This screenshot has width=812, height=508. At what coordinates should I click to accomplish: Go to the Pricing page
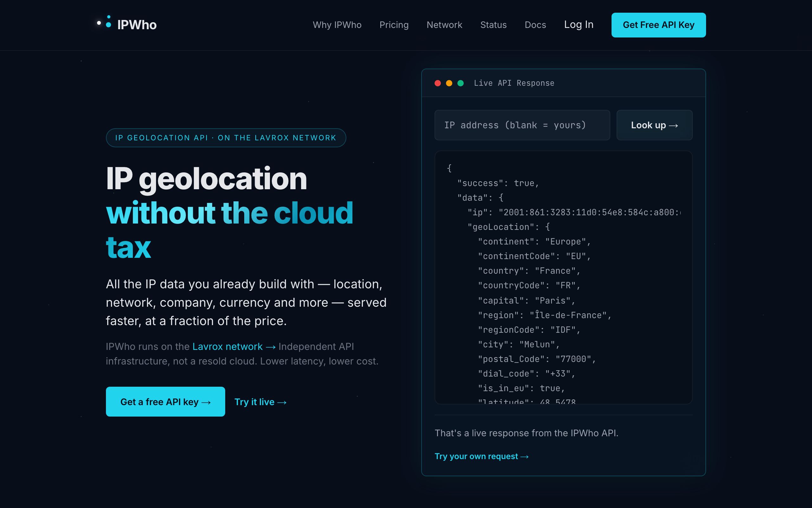tap(394, 25)
